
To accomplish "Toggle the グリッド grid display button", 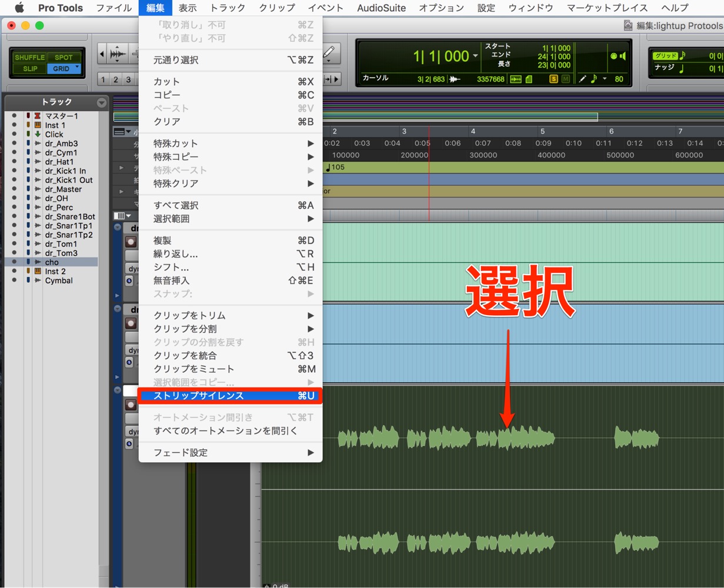I will pos(665,56).
